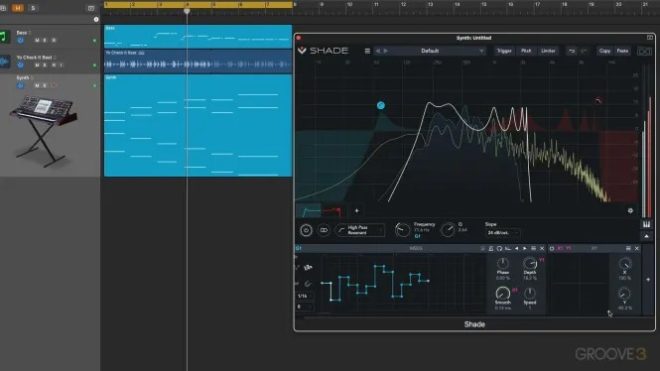The width and height of the screenshot is (660, 371).
Task: Click MSEG previous shape left arrow
Action: click(x=516, y=249)
